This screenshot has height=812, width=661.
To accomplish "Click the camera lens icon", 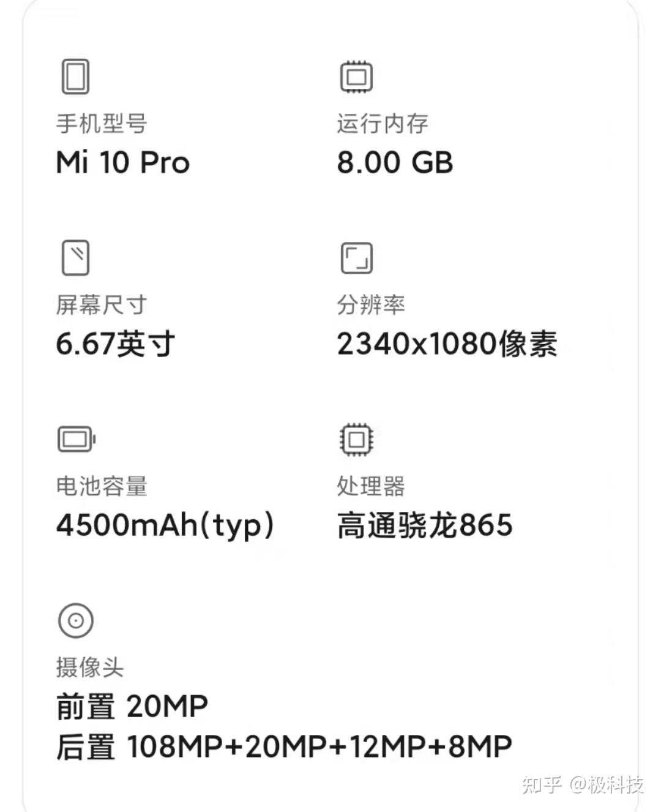I will [75, 620].
